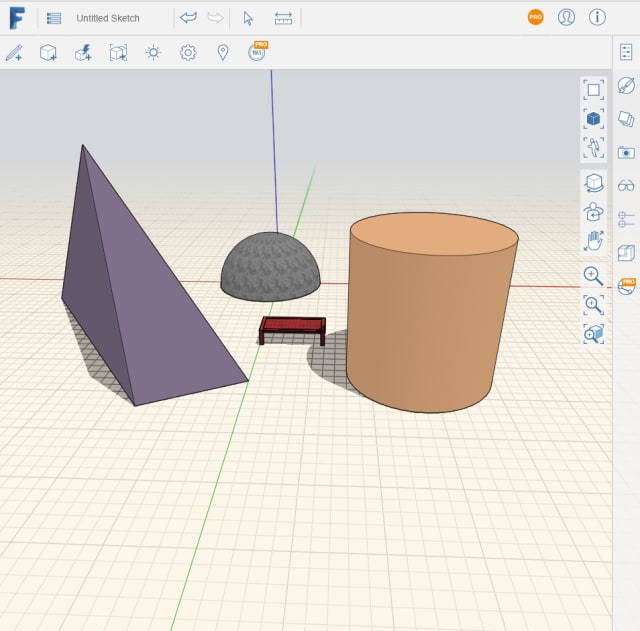Redo the last undone action
The width and height of the screenshot is (640, 631).
tap(215, 18)
